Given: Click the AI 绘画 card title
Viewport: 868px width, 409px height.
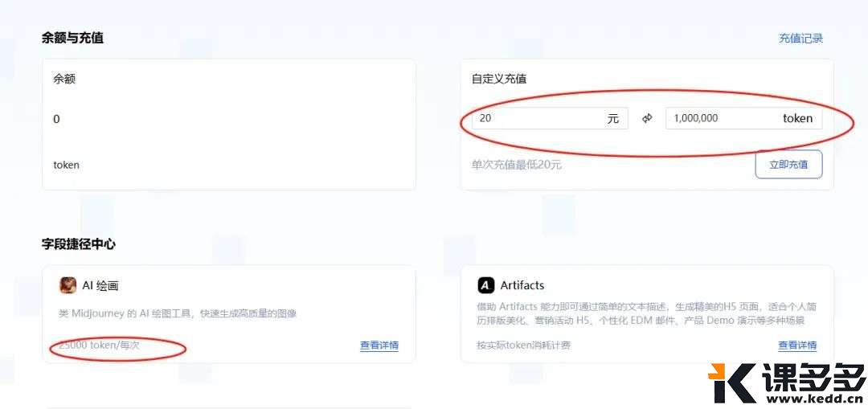Looking at the screenshot, I should point(100,285).
